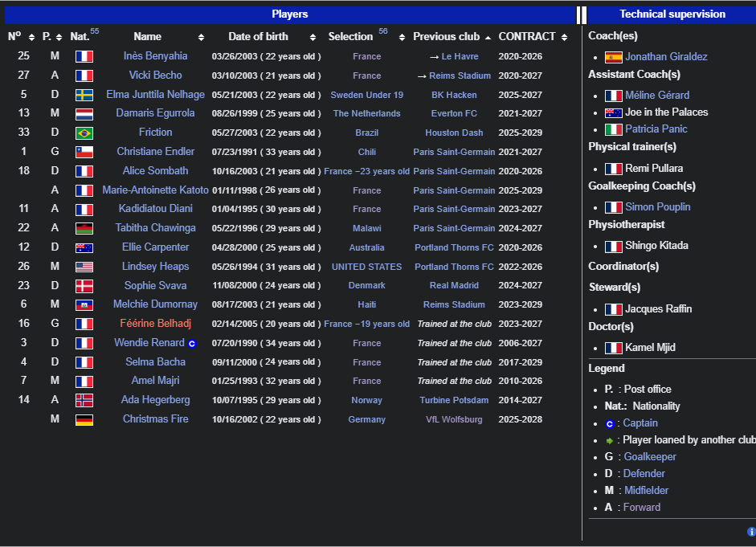Click the French flag beside Méline Gérard
The width and height of the screenshot is (756, 547).
614,96
